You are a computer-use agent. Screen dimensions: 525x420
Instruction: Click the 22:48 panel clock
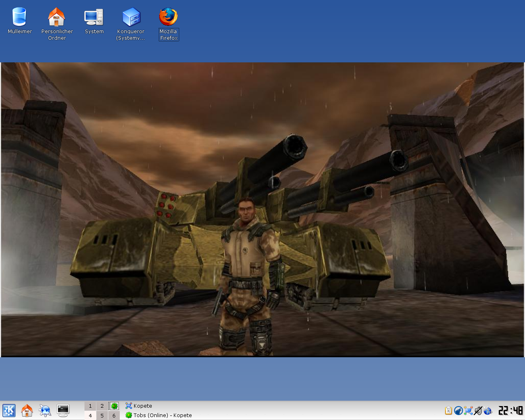click(x=510, y=410)
